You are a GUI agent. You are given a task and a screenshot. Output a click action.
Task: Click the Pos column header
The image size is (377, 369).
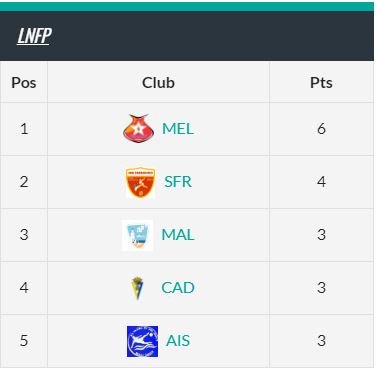coord(24,82)
